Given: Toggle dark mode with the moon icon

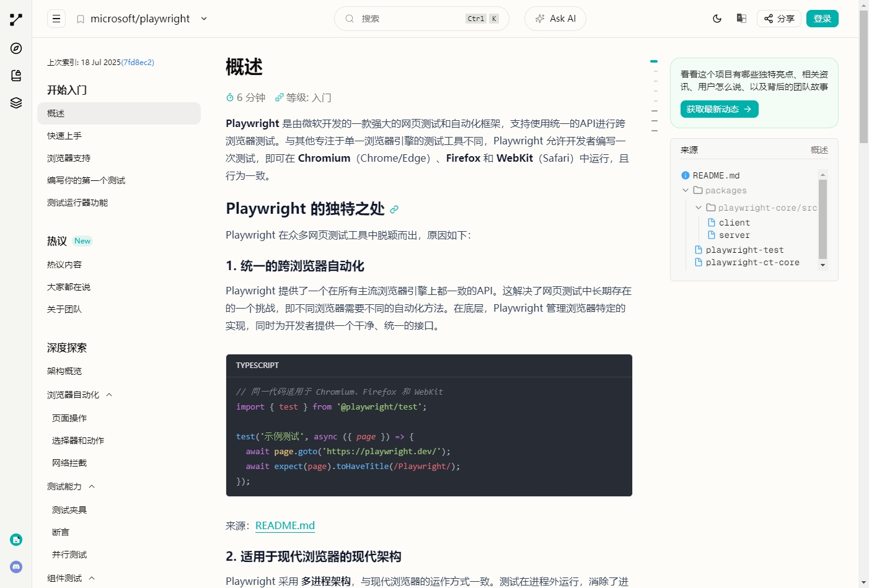Looking at the screenshot, I should (x=717, y=19).
